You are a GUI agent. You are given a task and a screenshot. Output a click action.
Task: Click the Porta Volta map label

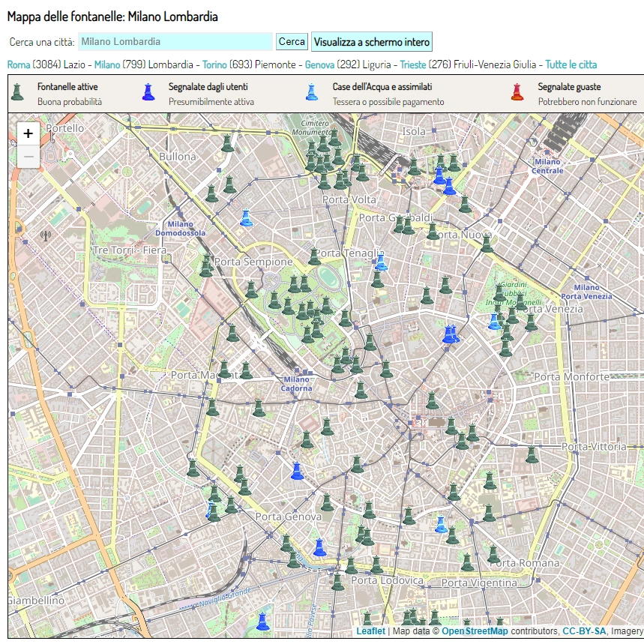[x=349, y=199]
